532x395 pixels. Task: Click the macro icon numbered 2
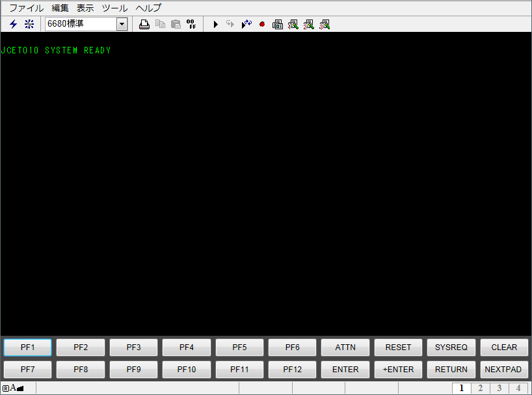(309, 24)
